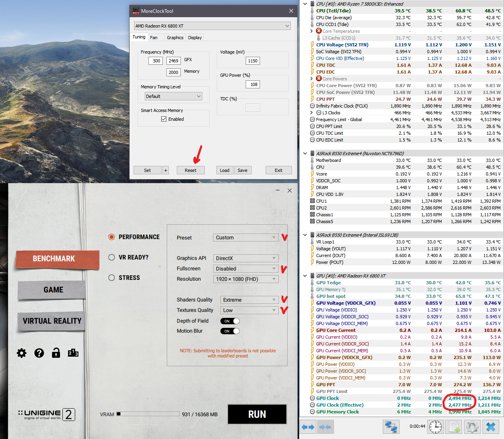The width and height of the screenshot is (504, 439).
Task: Open Resolution 1920 × 1080 dropdown
Action: [246, 279]
